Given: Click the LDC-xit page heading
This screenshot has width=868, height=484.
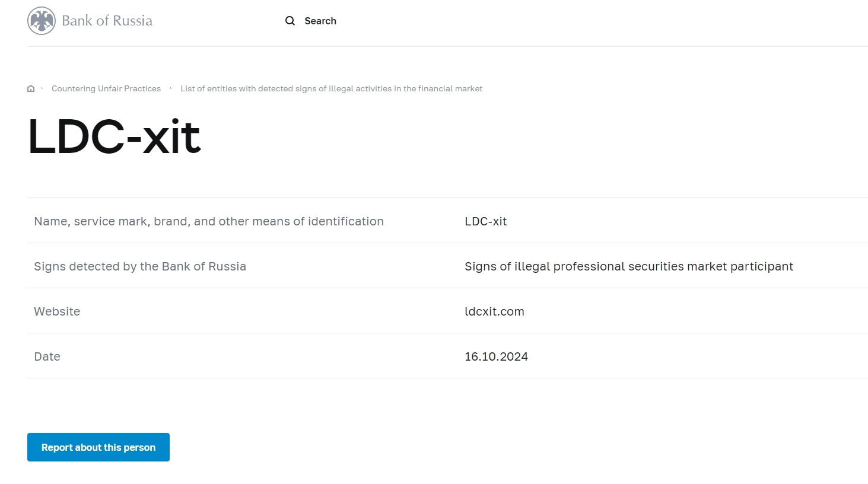Looking at the screenshot, I should [x=115, y=136].
